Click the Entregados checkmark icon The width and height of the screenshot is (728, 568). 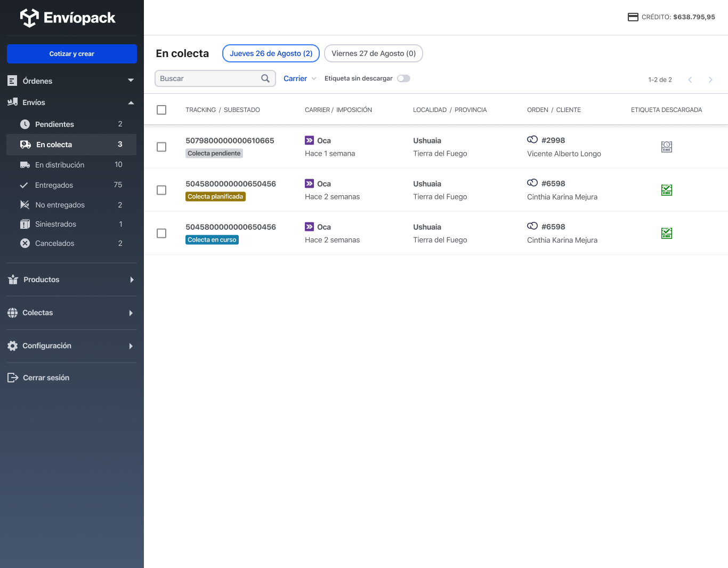[24, 185]
